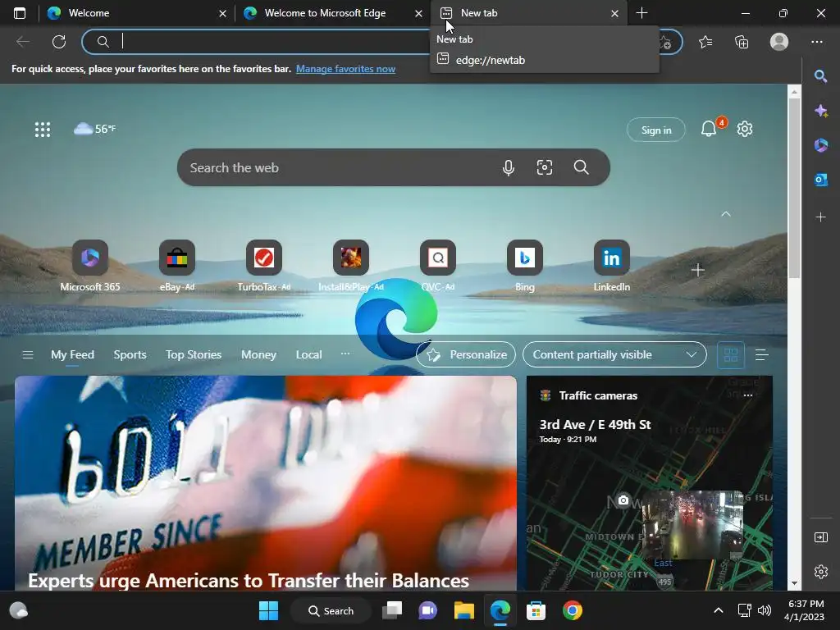Screen dimensions: 840x630
Task: Add a new quick link tile
Action: coord(697,270)
